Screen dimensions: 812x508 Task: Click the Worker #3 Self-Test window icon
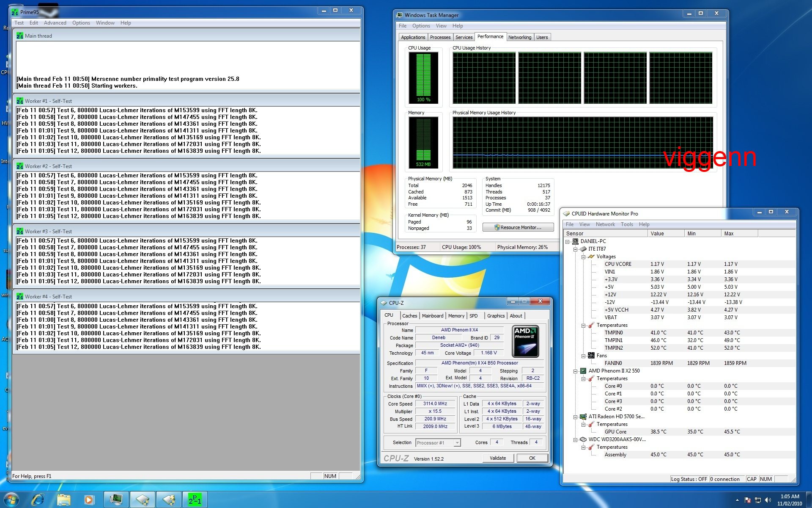point(20,231)
